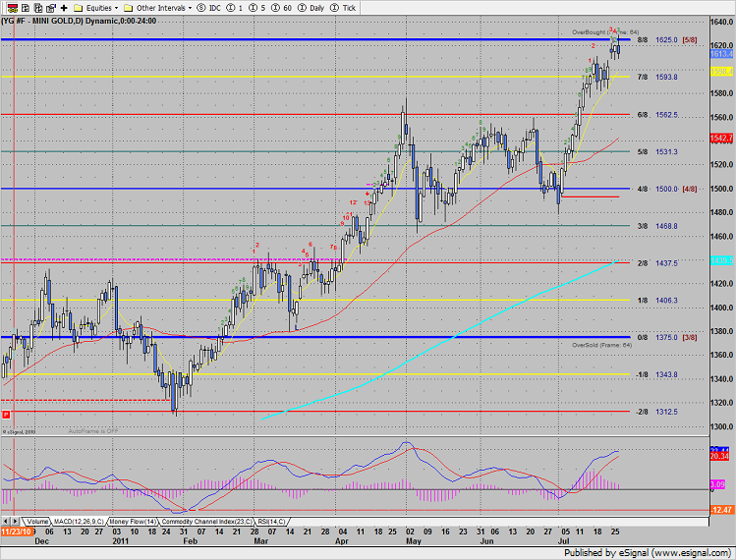This screenshot has height=560, width=736.
Task: Click the chart title YG #F - MINI GOLD,D
Action: (x=43, y=21)
